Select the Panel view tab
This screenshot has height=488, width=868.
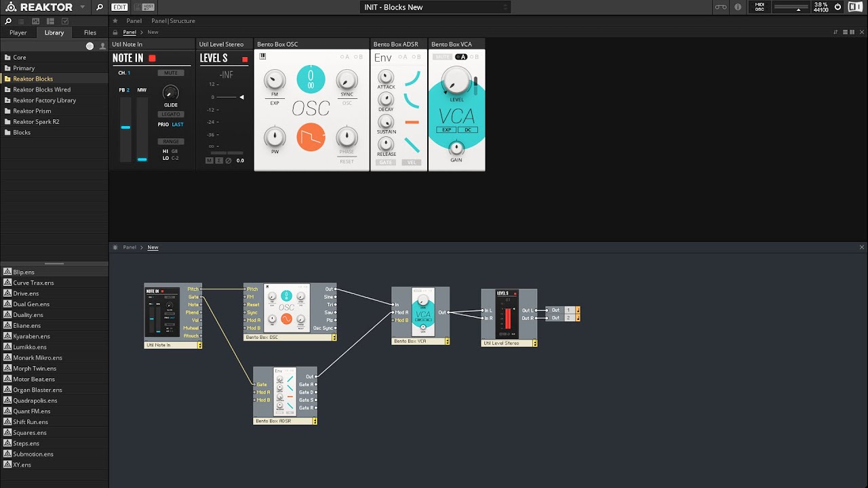click(x=134, y=21)
